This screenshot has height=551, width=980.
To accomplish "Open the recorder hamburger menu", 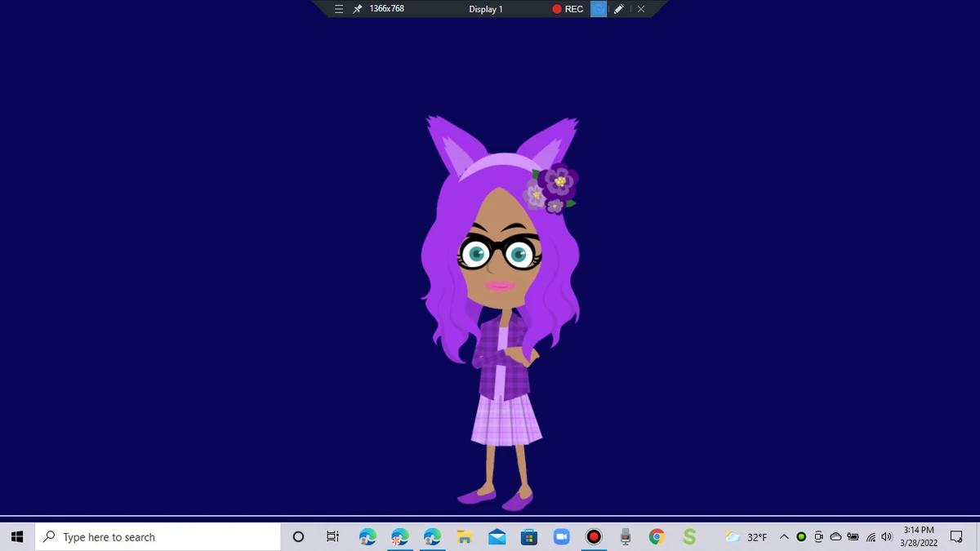I will 338,9.
